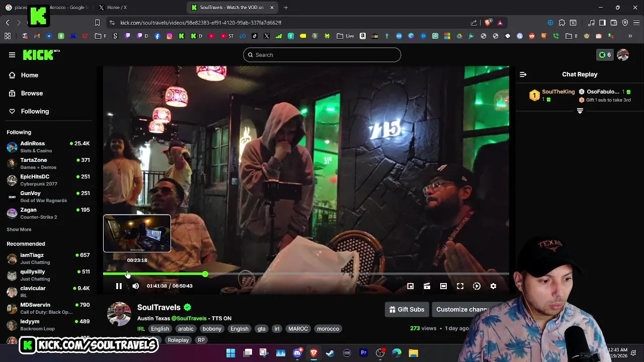Click OsoFabulo on the gift leaderboard
Screen dimensions: 644x362
point(603,92)
